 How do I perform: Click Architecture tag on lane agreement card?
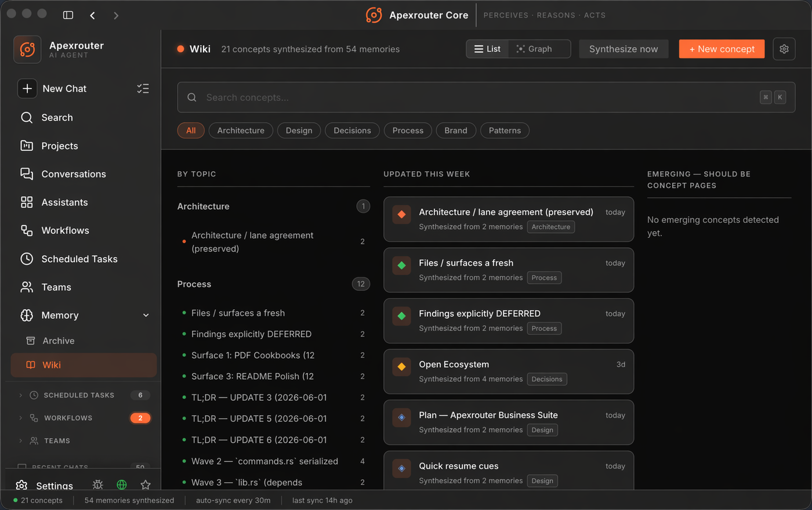pos(551,227)
